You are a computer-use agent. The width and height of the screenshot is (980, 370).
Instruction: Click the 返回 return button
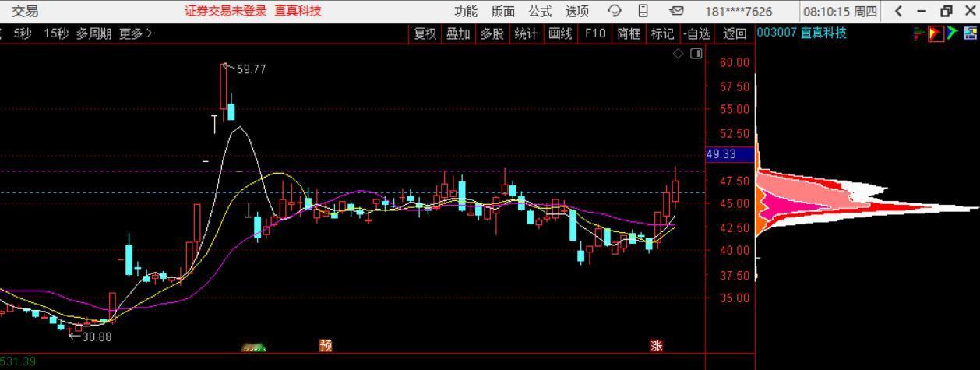pos(735,33)
